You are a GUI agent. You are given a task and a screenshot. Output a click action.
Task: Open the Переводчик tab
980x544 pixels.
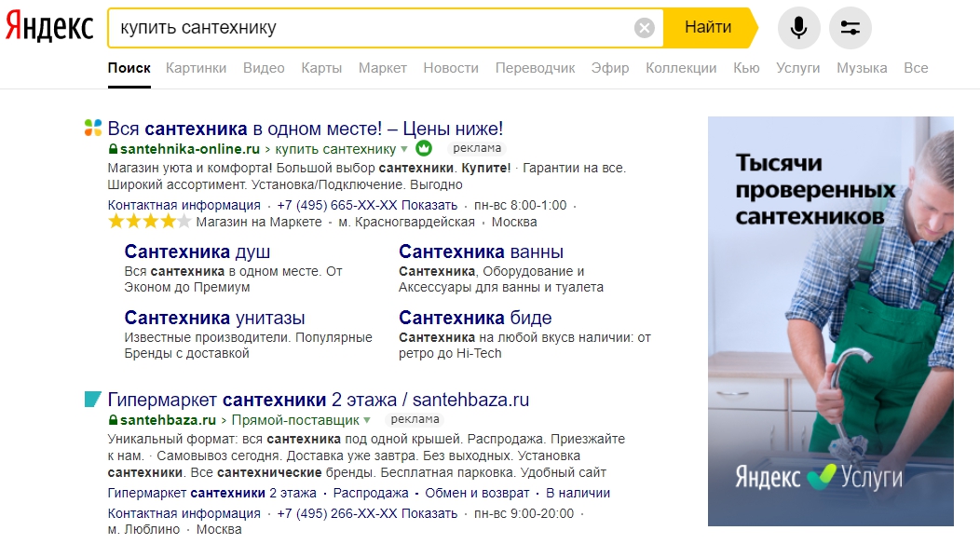(x=535, y=68)
